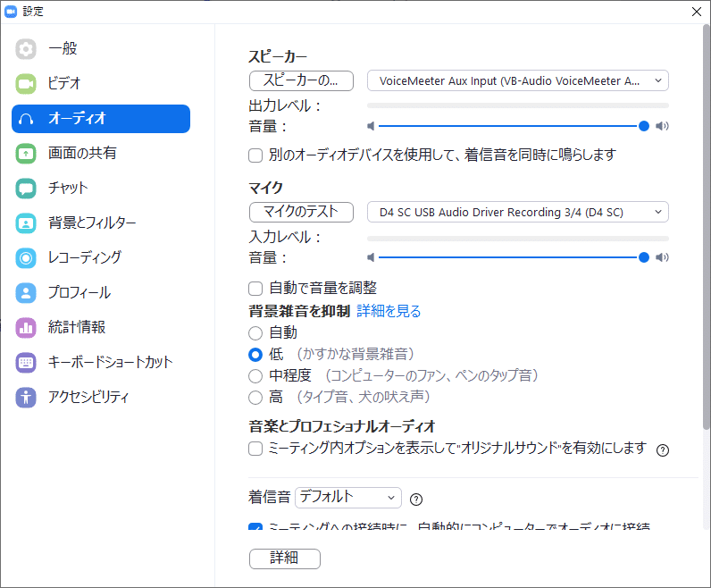Click the speaker 音量 slider handle
The height and width of the screenshot is (588, 711).
(643, 126)
